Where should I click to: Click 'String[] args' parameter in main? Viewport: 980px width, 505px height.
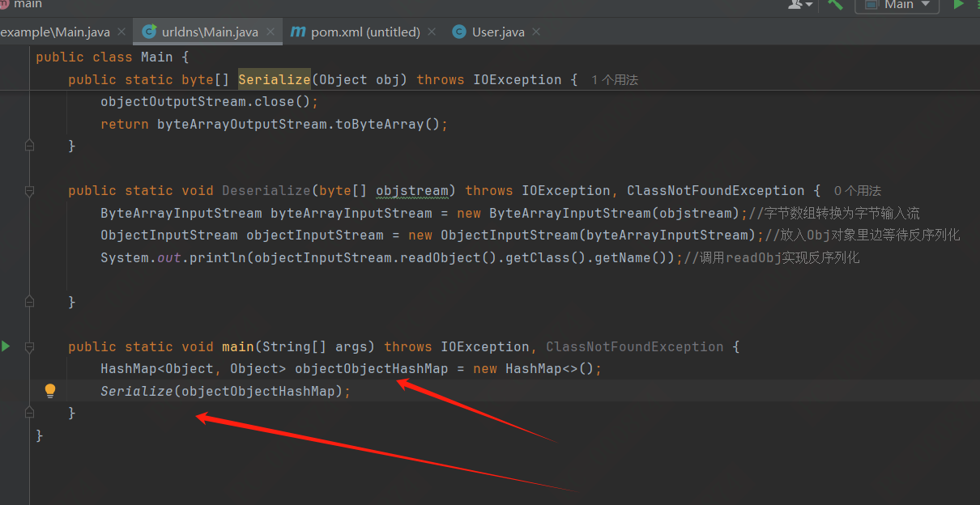[x=315, y=346]
